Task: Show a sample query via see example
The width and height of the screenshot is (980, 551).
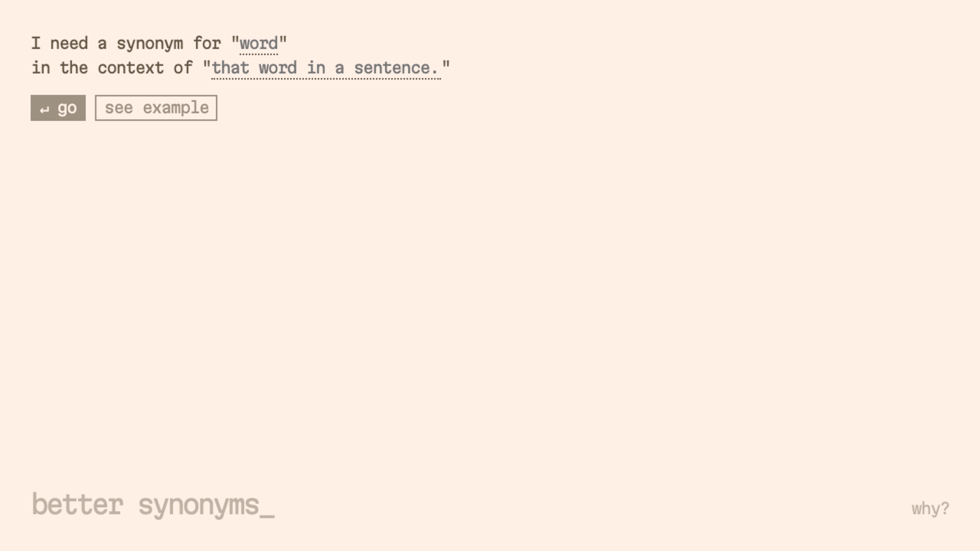Action: click(156, 108)
